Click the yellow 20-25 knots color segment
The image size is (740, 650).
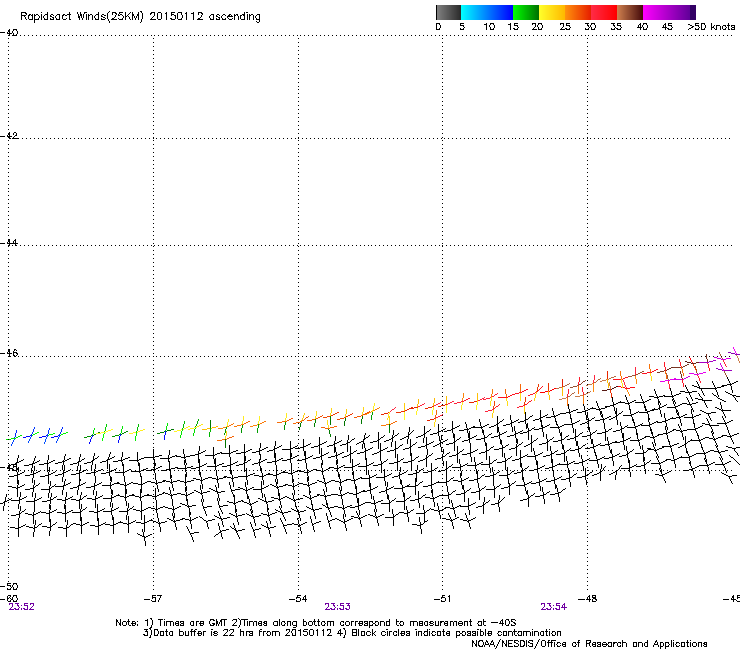pyautogui.click(x=552, y=12)
